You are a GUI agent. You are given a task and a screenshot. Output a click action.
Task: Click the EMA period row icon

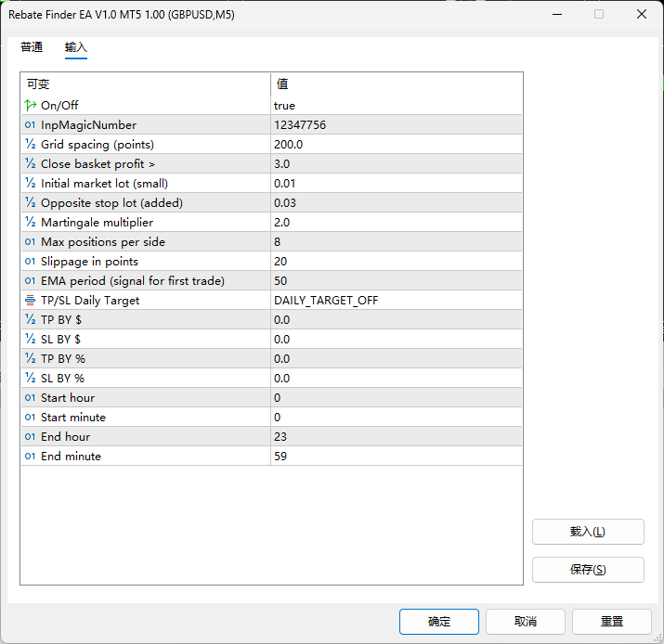click(x=31, y=281)
